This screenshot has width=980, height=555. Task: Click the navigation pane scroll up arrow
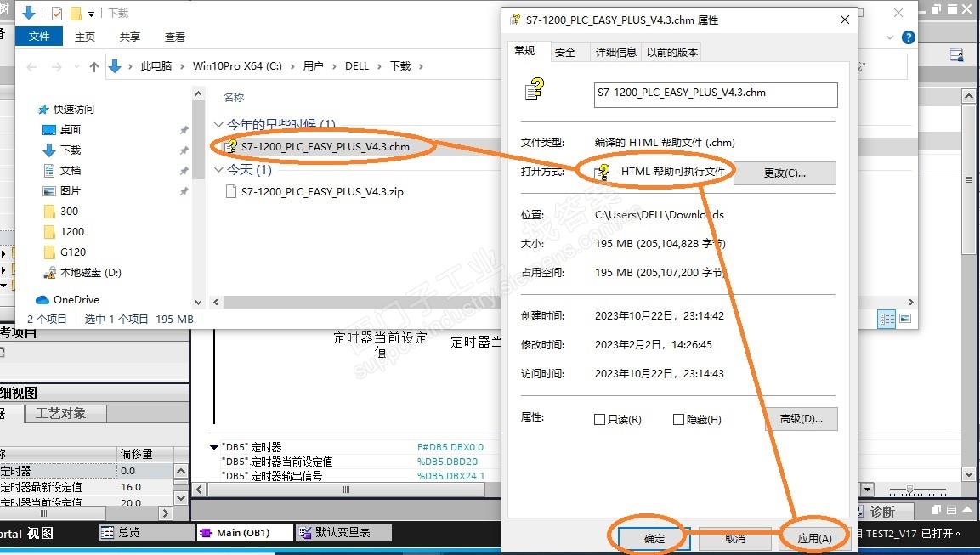pyautogui.click(x=199, y=93)
